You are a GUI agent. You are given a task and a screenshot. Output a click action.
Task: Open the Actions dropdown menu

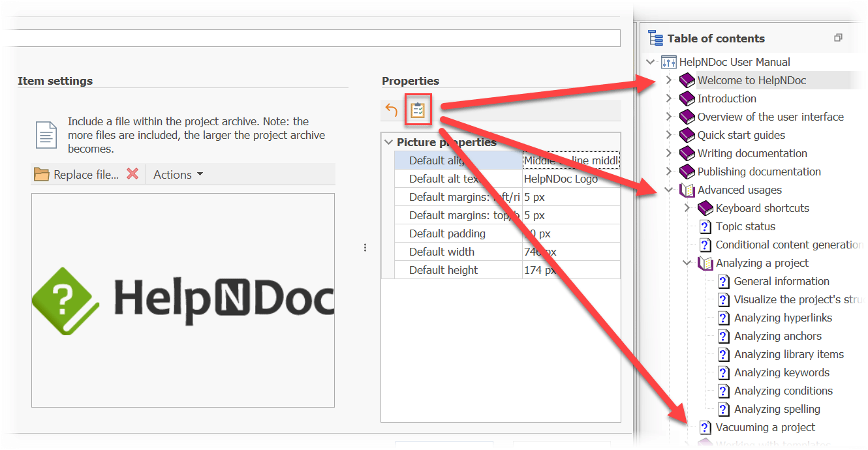coord(178,174)
